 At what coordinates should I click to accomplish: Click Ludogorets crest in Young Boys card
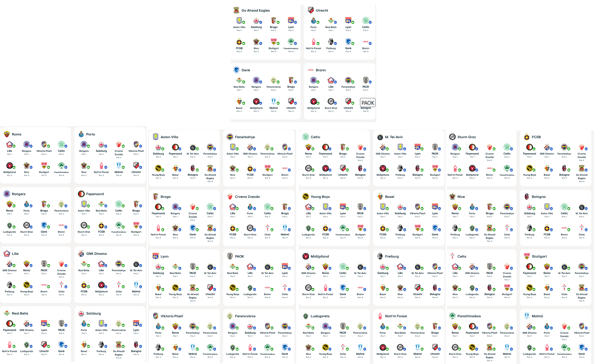308,228
